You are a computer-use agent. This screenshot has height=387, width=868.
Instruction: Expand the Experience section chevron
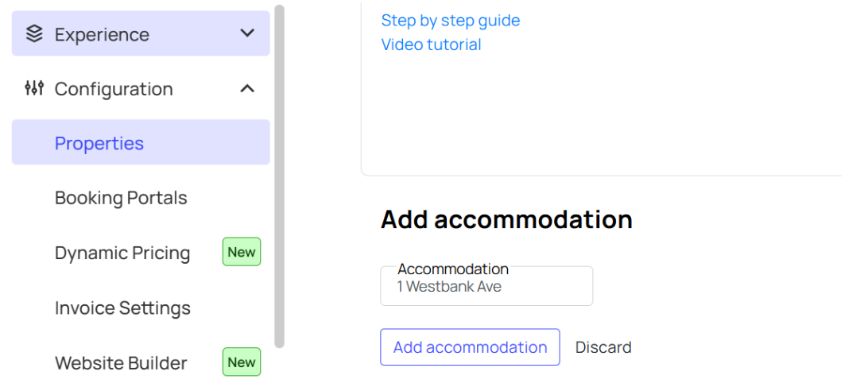click(247, 33)
